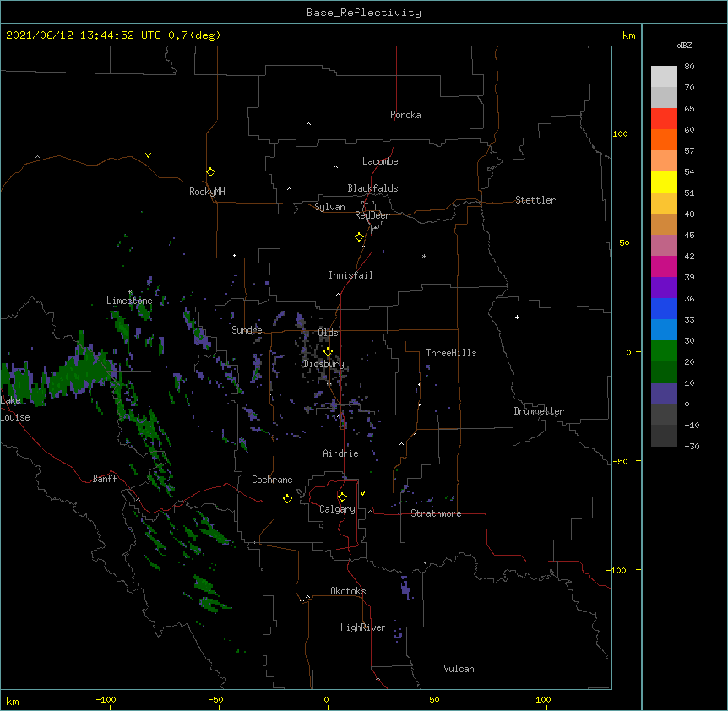
Task: Click the km unit label beside the timestamp
Action: [x=628, y=35]
